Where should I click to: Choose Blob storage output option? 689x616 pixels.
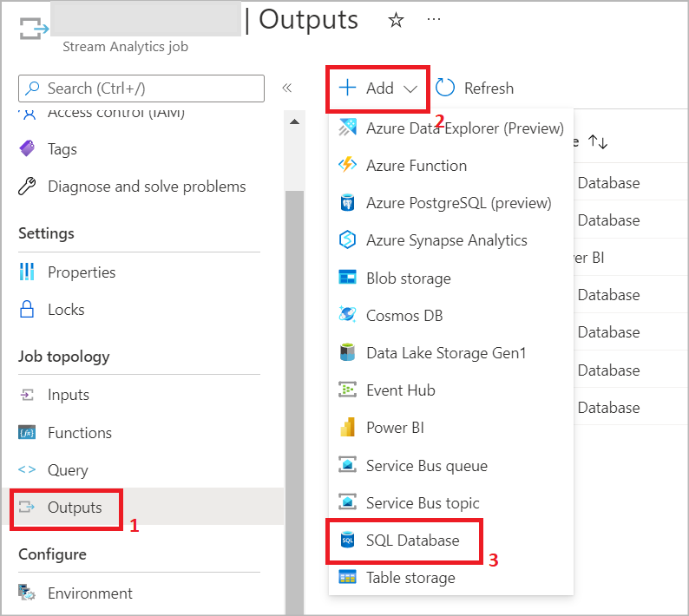408,279
